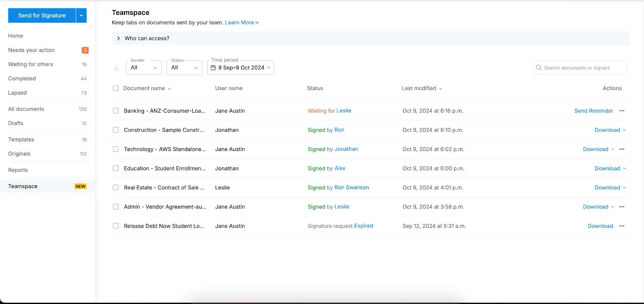644x304 pixels.
Task: Click the Send for Signature button
Action: click(42, 15)
